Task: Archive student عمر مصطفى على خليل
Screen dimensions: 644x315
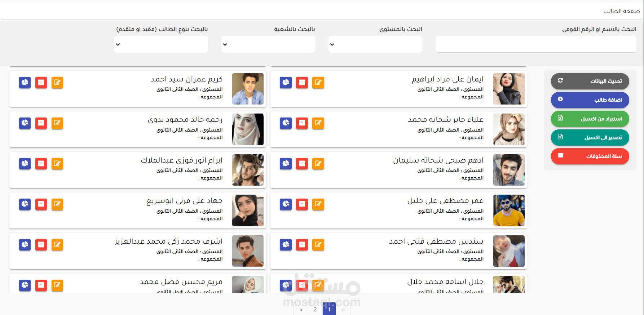Action: coord(302,204)
